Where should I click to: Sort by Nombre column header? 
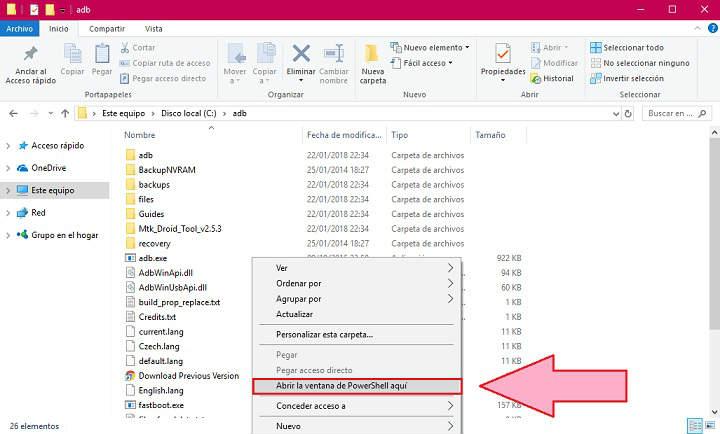tap(140, 135)
